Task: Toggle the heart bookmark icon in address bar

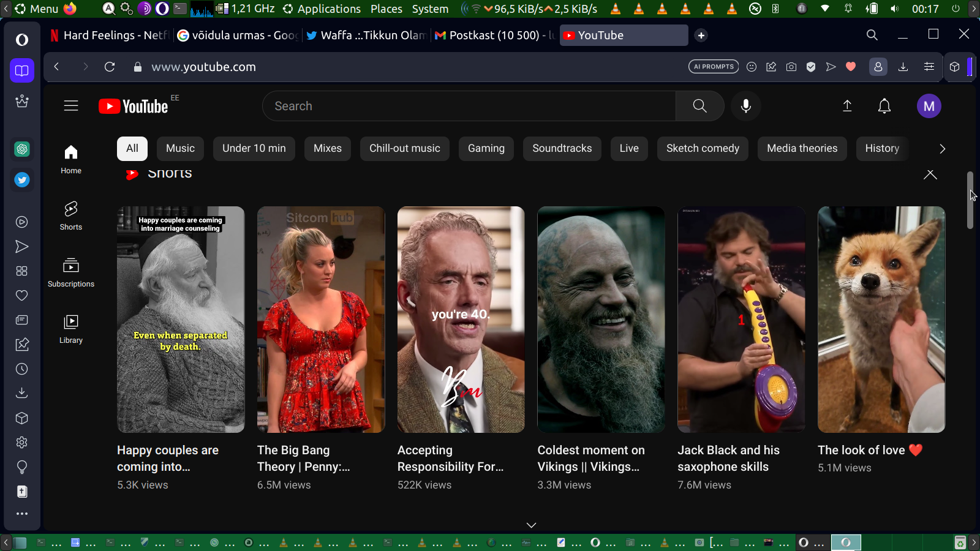Action: click(x=851, y=67)
